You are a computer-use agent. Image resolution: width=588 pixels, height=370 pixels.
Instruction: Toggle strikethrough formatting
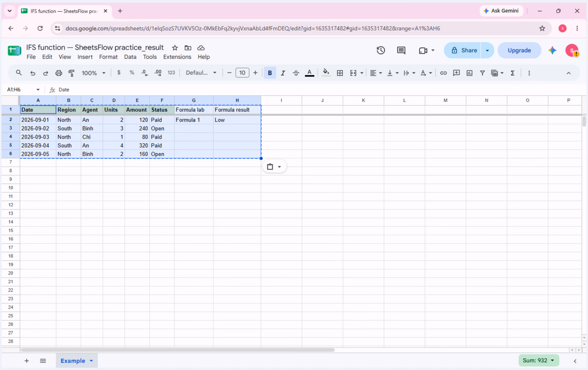(296, 73)
